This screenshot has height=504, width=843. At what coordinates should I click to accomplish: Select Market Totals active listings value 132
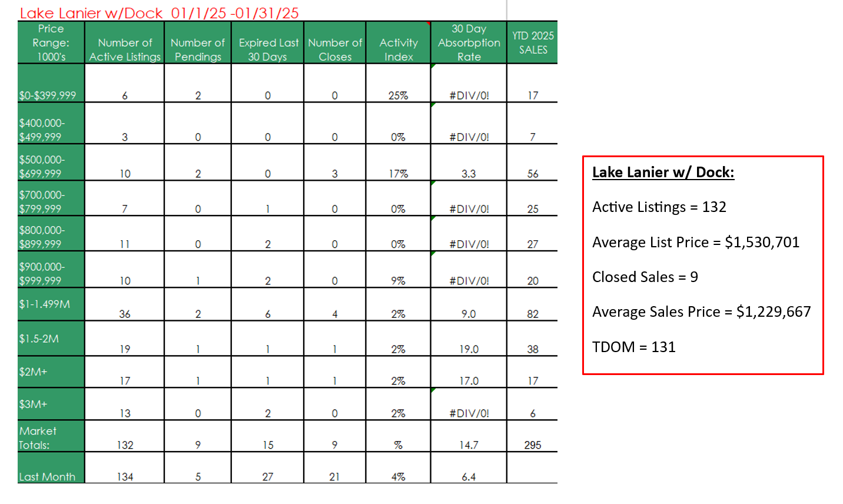[125, 445]
